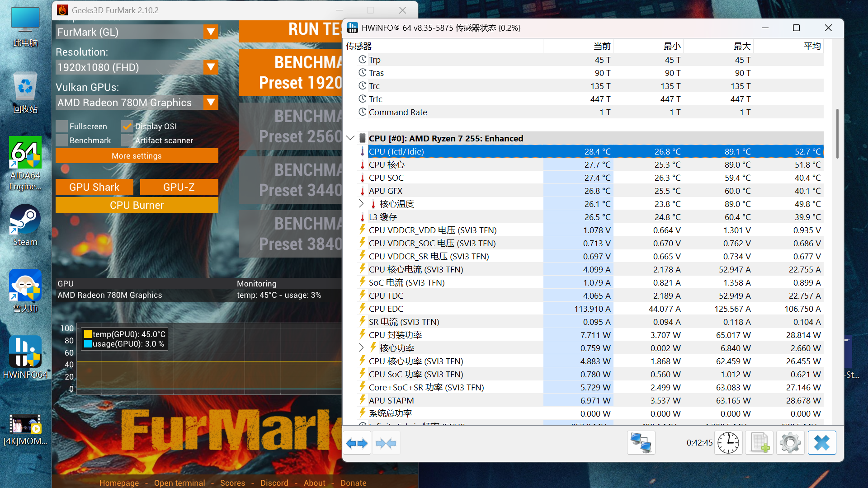Open the More settings button

[x=137, y=156]
